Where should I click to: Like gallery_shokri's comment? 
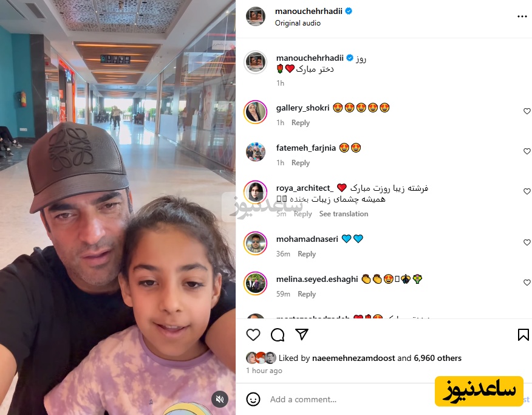[527, 111]
